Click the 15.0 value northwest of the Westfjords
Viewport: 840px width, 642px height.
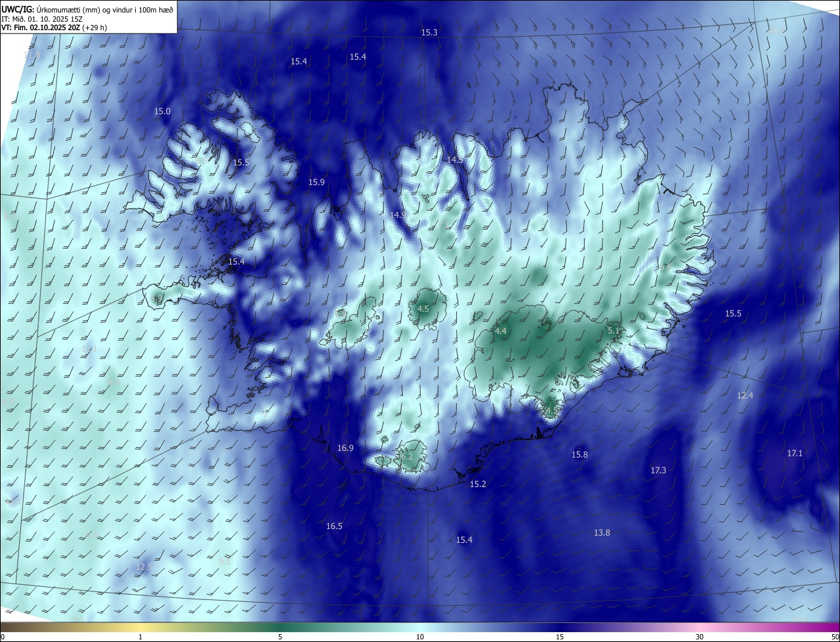(162, 112)
